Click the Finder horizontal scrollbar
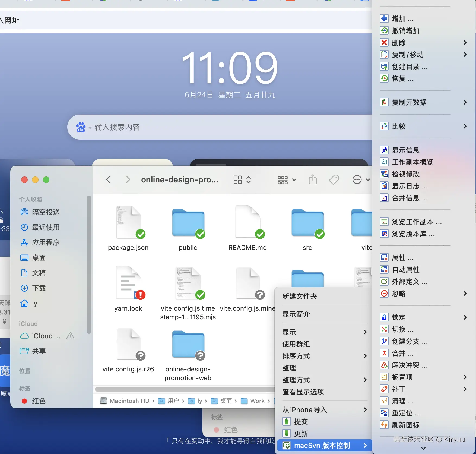Screen dimensions: 476x454 (x=185, y=389)
